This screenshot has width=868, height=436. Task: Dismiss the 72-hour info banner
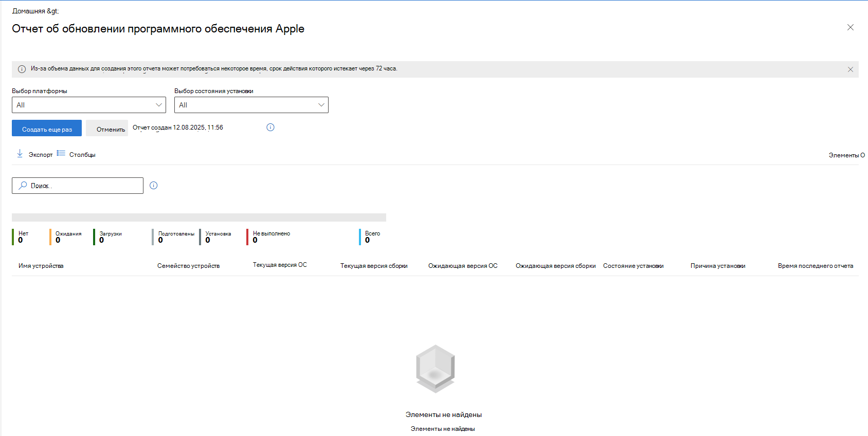tap(851, 69)
